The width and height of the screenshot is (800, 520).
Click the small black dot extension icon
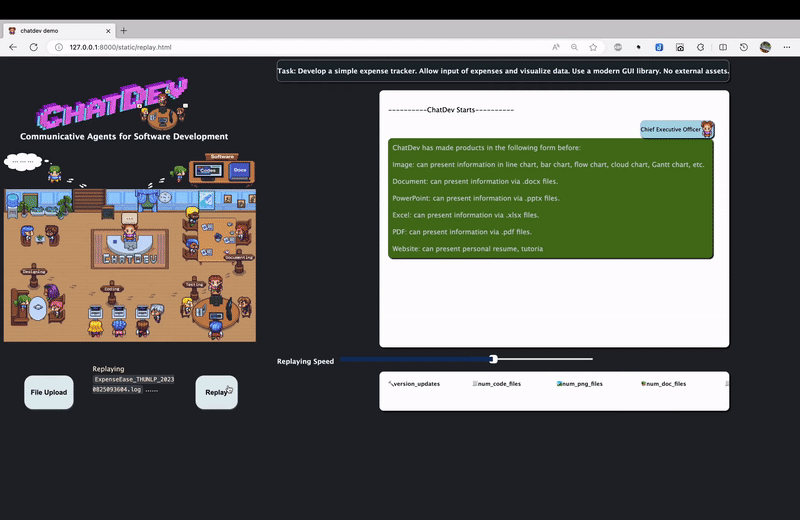pos(638,47)
